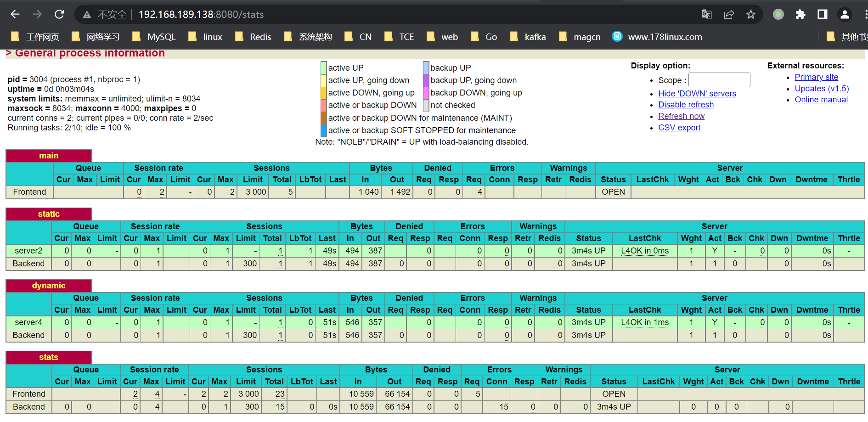
Task: Click the blue backup UP legend swatch
Action: coord(426,68)
